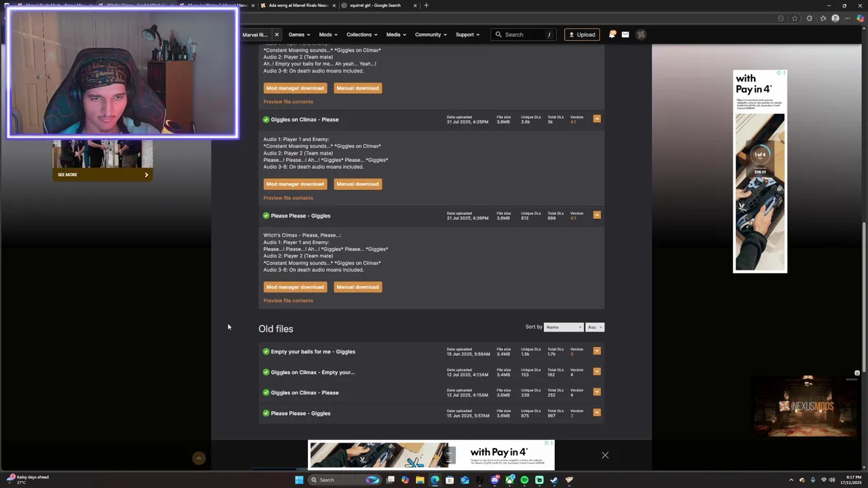
Task: Click the ad info icon on the right sidebar ad
Action: pyautogui.click(x=780, y=73)
